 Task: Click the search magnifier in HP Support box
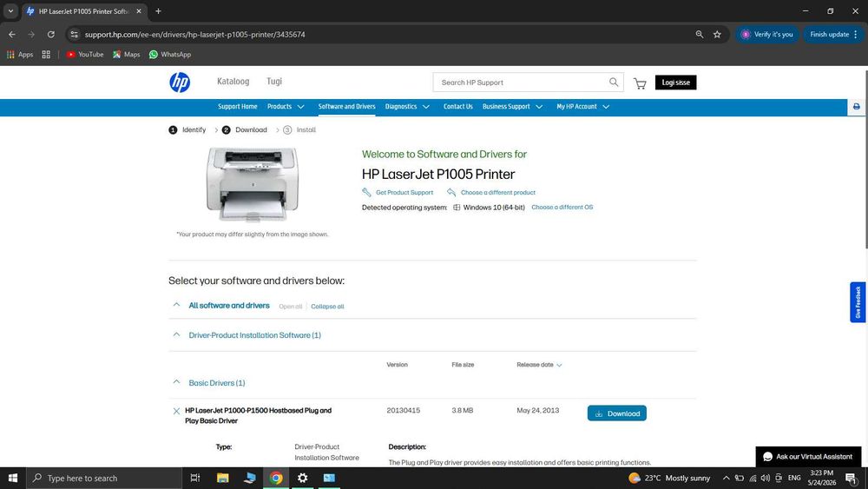click(x=614, y=82)
